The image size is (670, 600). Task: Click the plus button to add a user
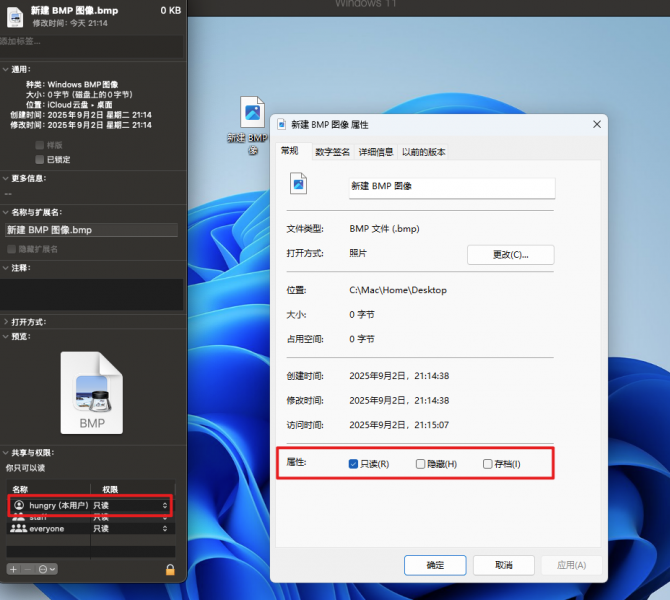(x=13, y=569)
